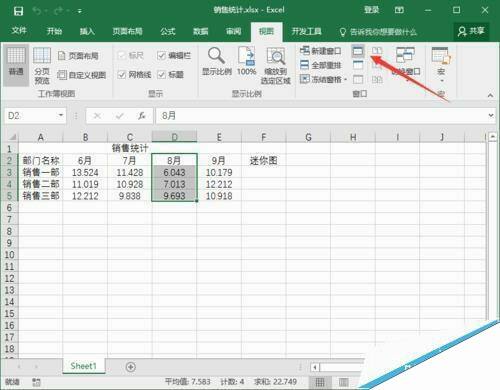Open the Macros (宏) dropdown arrow
Image resolution: width=500 pixels, height=390 pixels.
pos(442,81)
